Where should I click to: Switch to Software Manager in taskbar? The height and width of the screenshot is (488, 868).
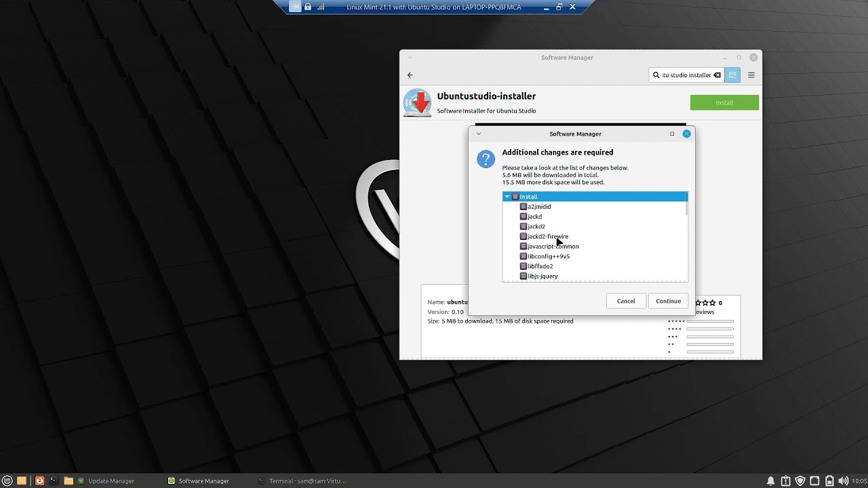[x=199, y=481]
